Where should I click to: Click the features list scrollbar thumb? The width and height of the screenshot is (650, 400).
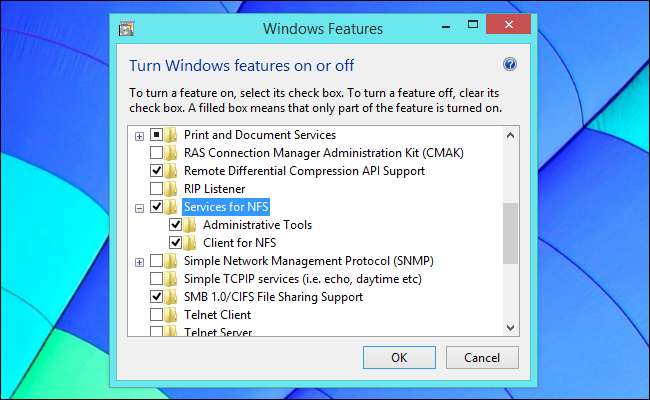(x=510, y=232)
